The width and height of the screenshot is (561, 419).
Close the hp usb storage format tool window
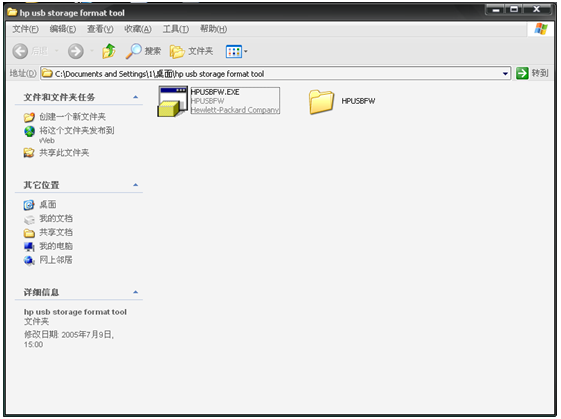tap(537, 10)
